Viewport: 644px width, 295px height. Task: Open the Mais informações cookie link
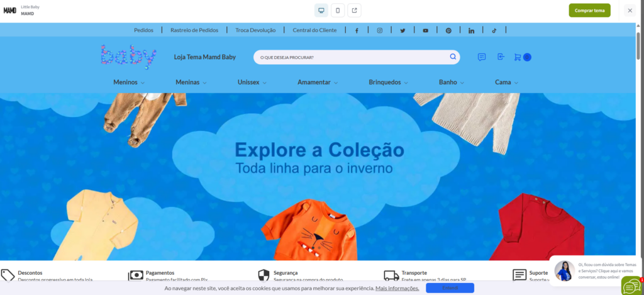[397, 288]
